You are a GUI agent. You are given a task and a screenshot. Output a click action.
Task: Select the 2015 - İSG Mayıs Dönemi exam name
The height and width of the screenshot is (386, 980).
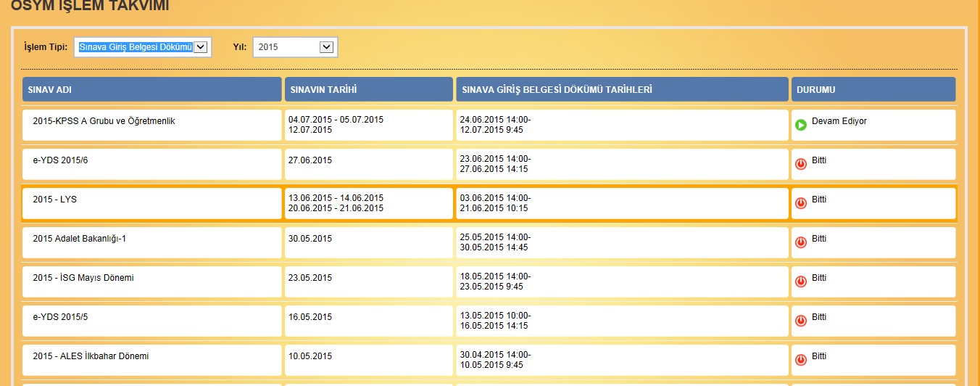(83, 278)
